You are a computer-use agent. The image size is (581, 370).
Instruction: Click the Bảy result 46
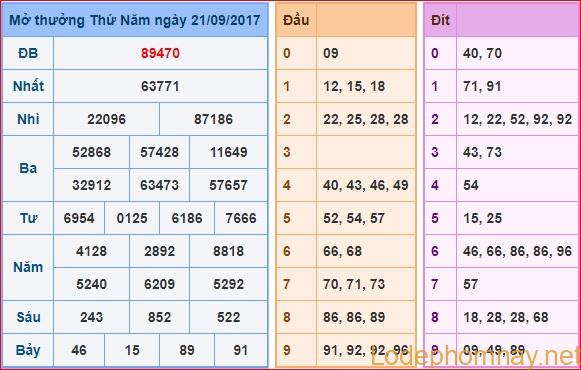[x=79, y=350]
